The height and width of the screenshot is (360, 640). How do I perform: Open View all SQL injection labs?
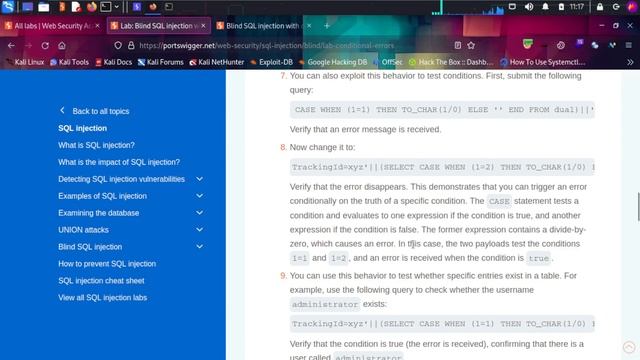102,298
